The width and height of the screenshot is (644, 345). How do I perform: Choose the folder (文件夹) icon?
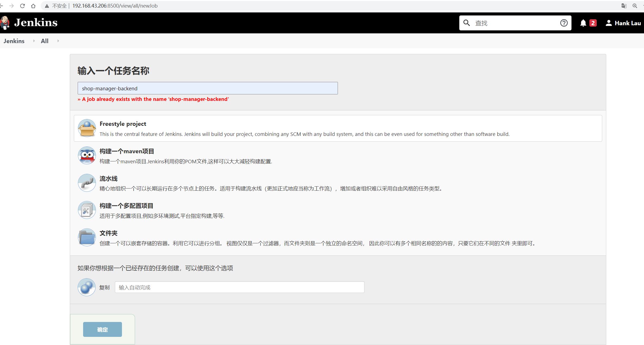click(87, 237)
